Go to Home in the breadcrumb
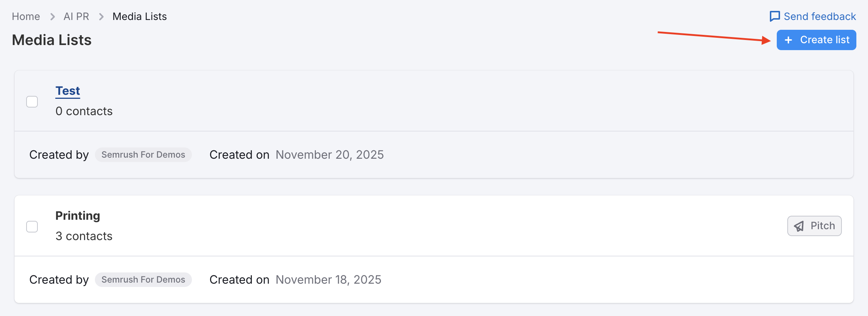The image size is (868, 316). 26,17
